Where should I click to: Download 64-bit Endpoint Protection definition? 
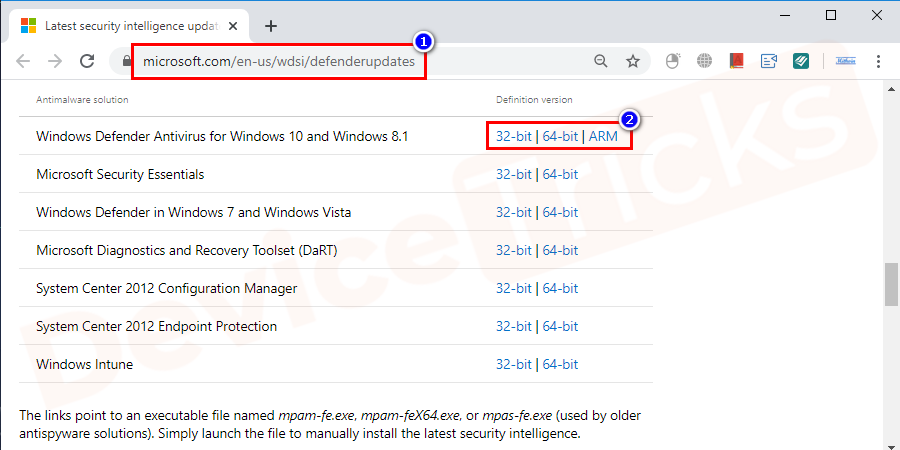[x=560, y=326]
